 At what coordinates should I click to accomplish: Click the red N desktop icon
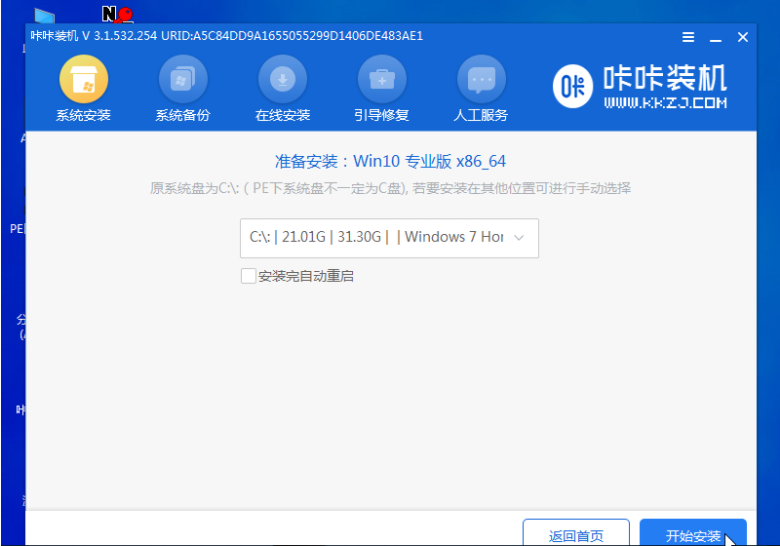[117, 14]
